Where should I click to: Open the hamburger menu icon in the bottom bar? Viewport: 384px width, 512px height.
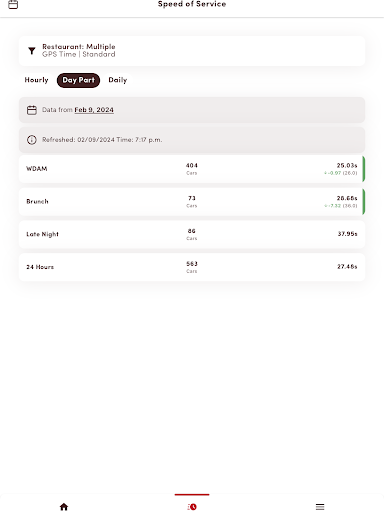(320, 507)
